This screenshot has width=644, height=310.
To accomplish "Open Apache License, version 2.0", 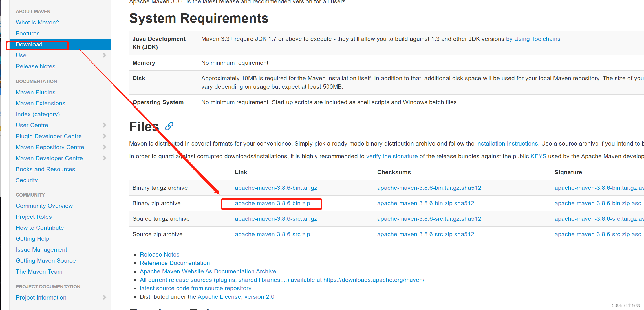I will [x=236, y=297].
